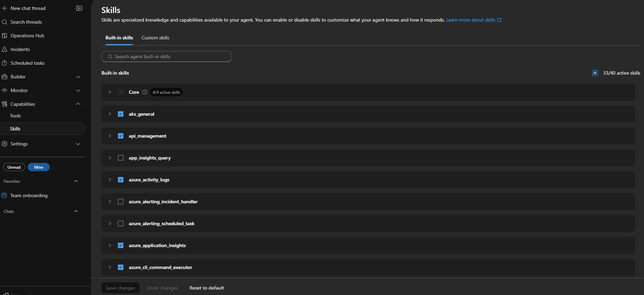Screen dimensions: 644x295
Task: Filter chats by Unread
Action: coord(14,167)
